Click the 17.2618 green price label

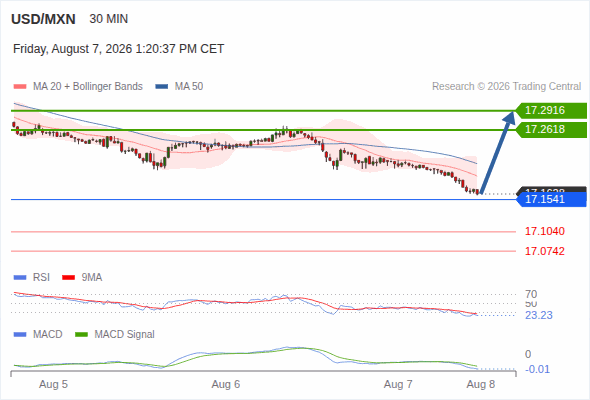pos(551,129)
